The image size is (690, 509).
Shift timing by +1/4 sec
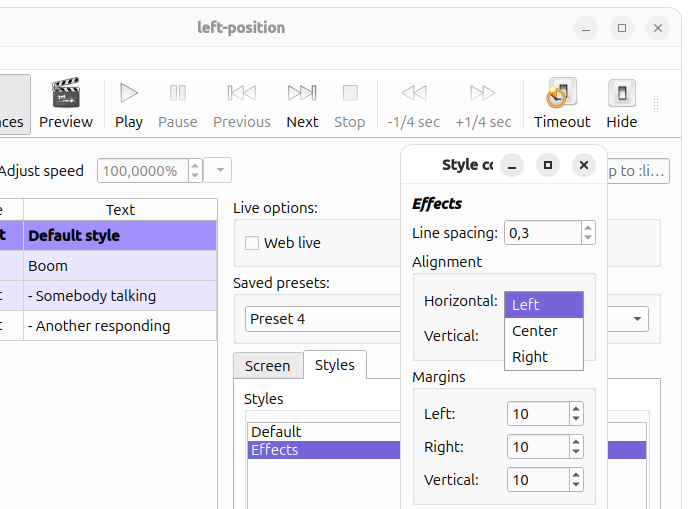[483, 104]
